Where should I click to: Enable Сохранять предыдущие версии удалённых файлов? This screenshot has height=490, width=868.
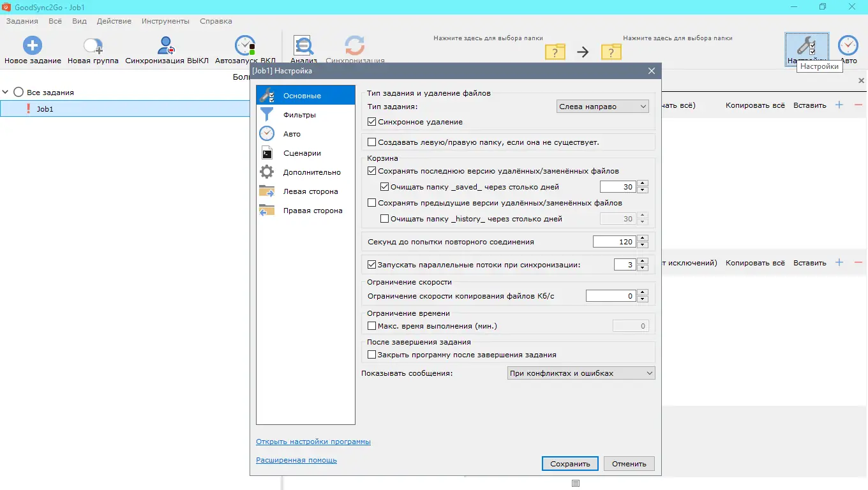coord(371,202)
